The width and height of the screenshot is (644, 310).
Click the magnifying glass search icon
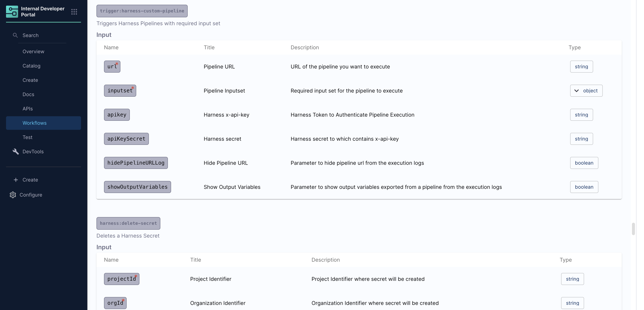tap(15, 35)
